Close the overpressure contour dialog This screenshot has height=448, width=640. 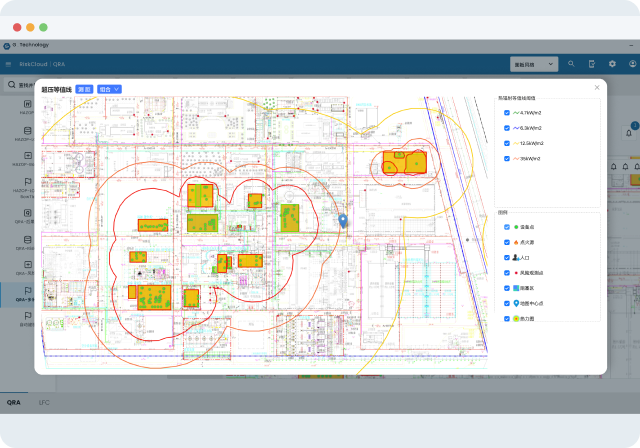(597, 88)
